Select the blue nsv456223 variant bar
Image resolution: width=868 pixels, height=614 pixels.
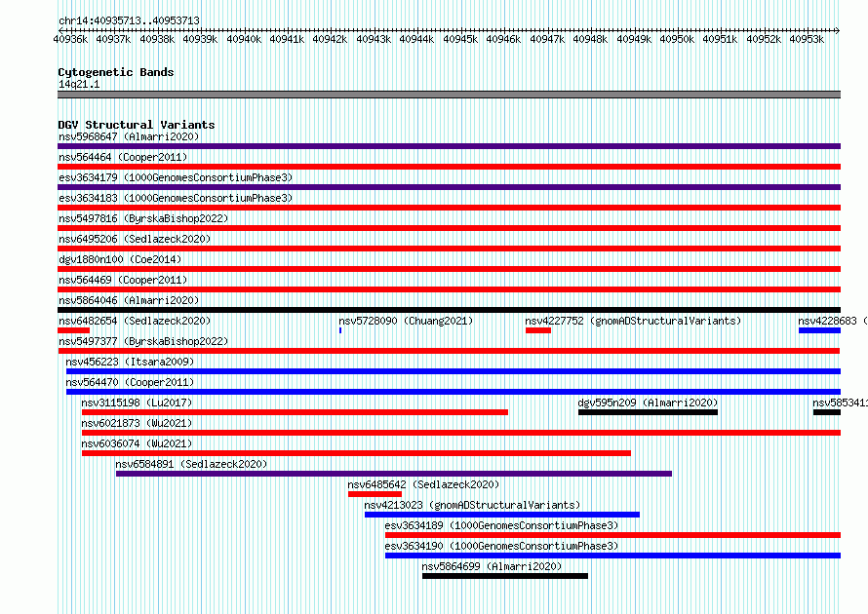click(x=454, y=371)
